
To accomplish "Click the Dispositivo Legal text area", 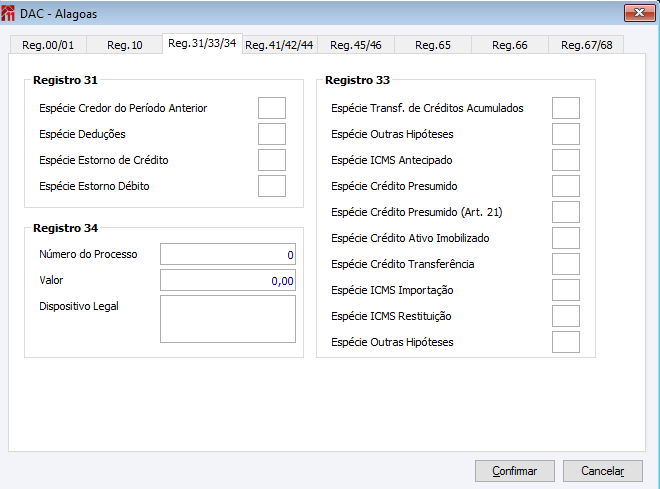I will click(228, 319).
